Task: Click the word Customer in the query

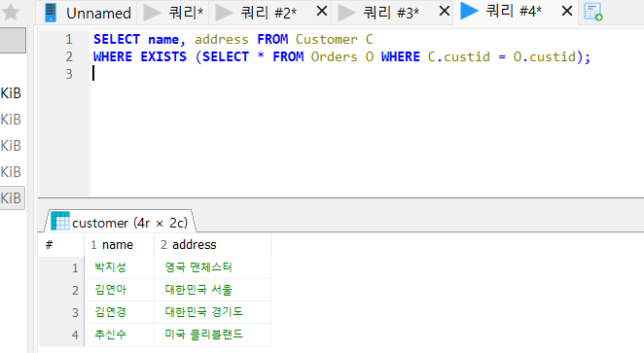Action: tap(327, 40)
